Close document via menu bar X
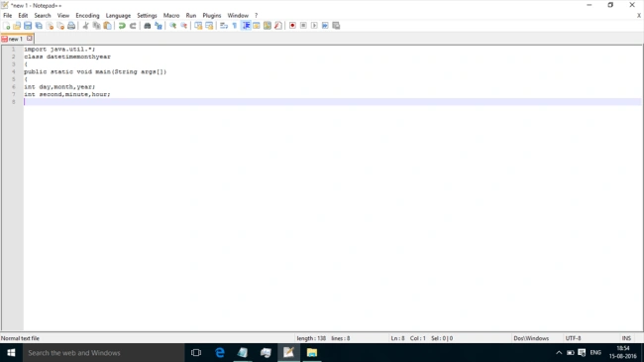 pos(639,15)
